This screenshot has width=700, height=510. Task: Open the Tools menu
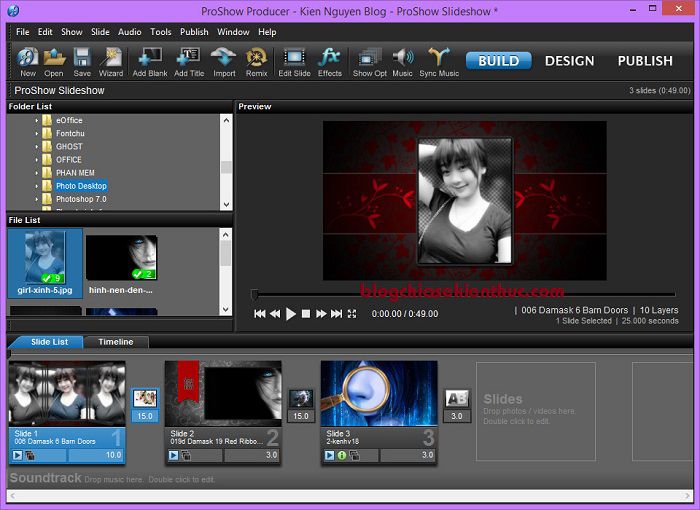[160, 32]
